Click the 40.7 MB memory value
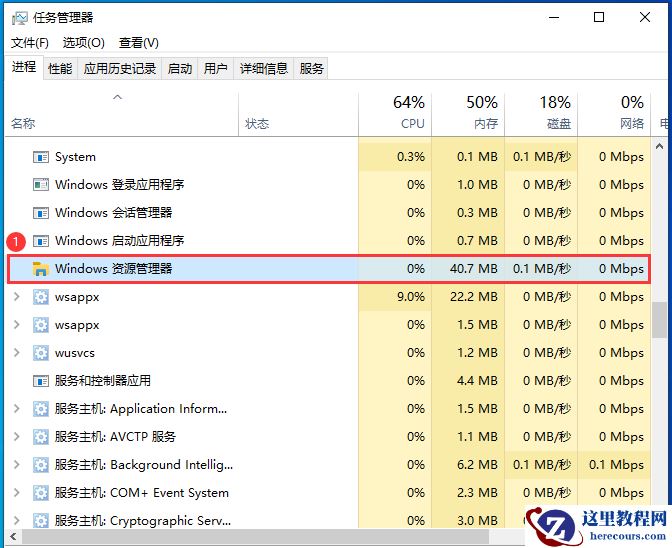The image size is (672, 548). coord(474,269)
